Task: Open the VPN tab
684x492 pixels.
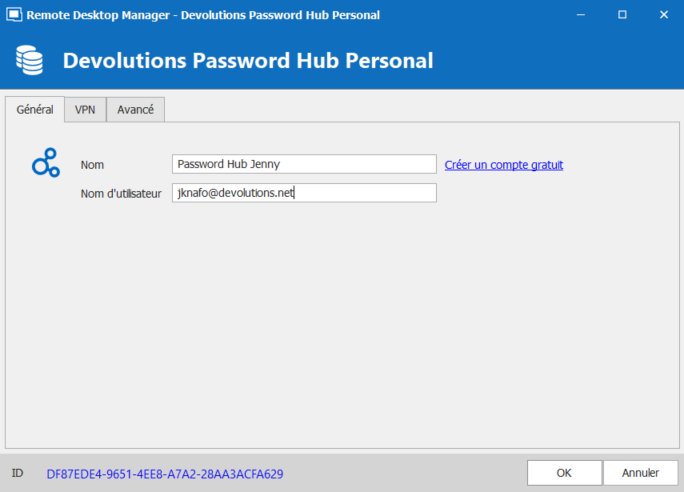Action: (85, 109)
